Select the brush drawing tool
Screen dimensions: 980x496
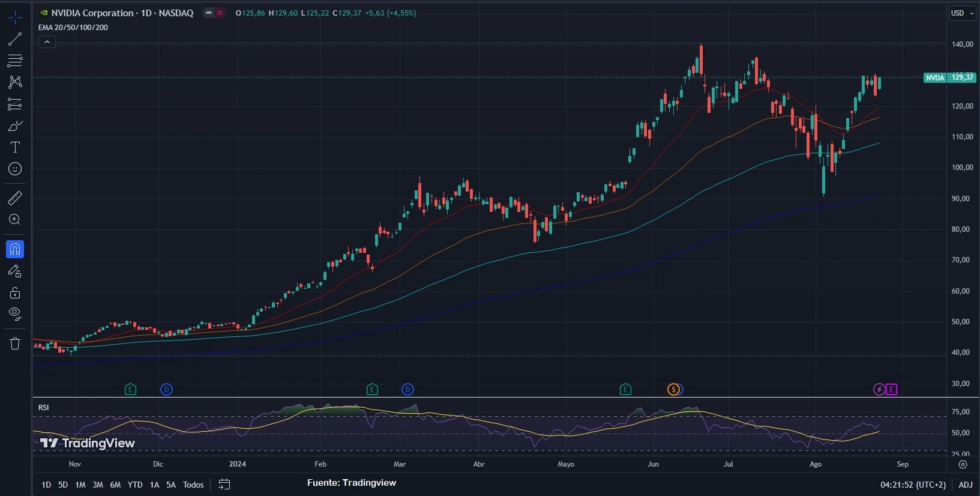pos(15,126)
